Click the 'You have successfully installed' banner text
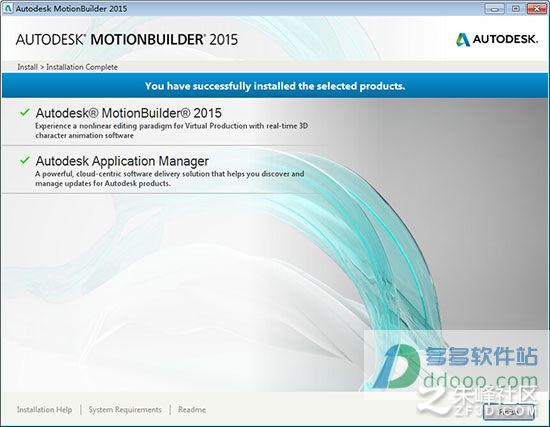 [x=275, y=86]
